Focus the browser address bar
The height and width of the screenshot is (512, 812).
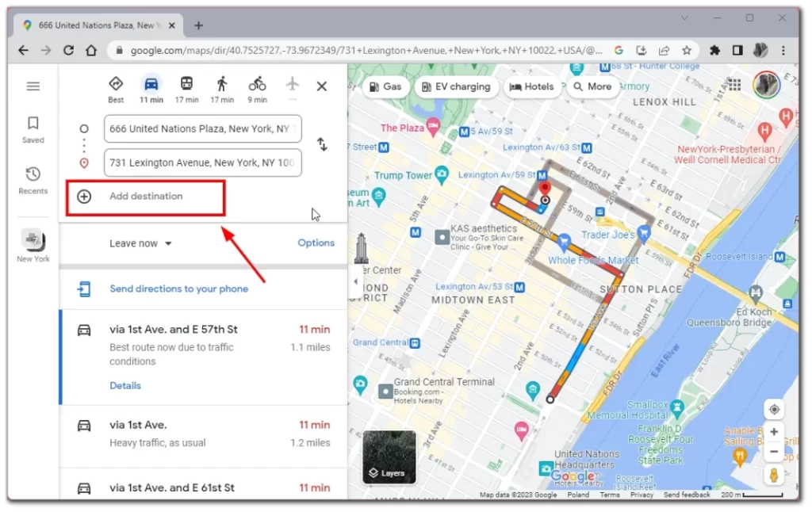[366, 50]
